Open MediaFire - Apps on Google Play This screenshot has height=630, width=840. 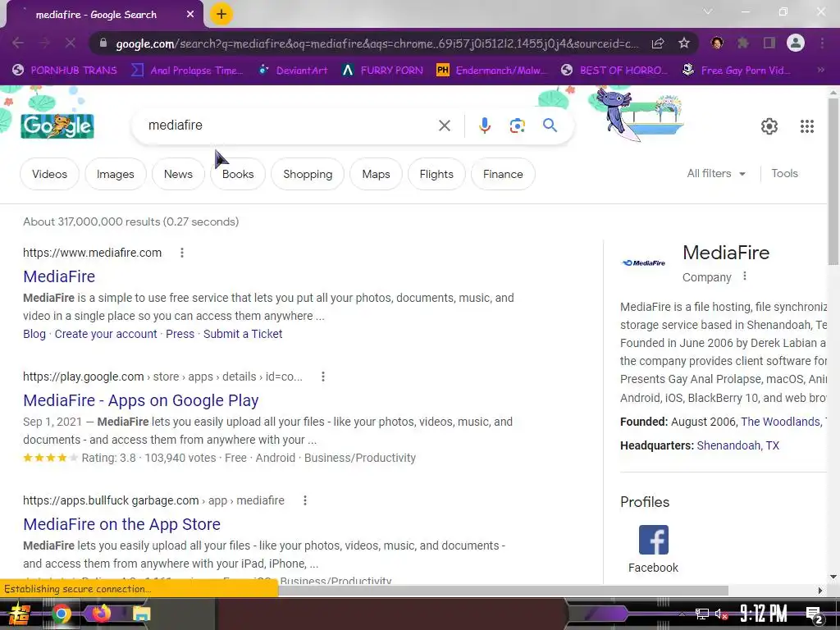[141, 400]
